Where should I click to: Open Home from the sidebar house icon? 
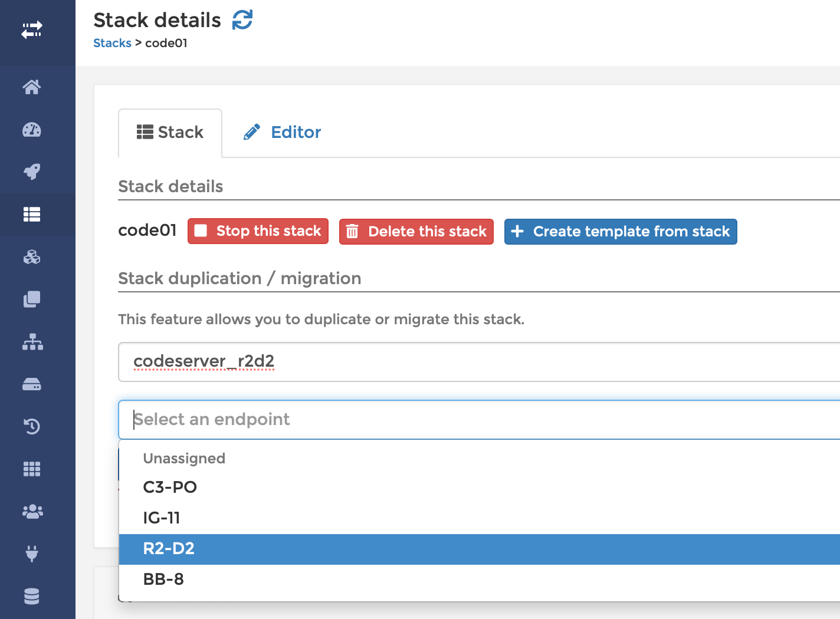click(32, 87)
